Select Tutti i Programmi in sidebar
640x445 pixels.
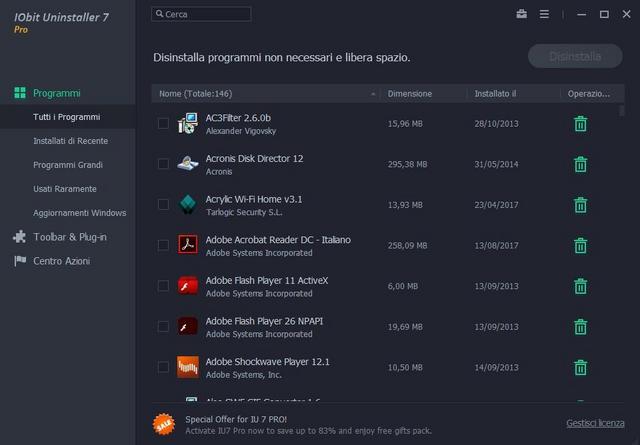click(x=67, y=117)
